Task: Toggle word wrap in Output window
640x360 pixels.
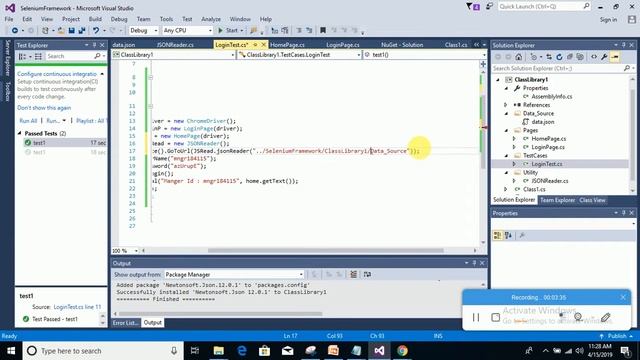Action: click(367, 274)
